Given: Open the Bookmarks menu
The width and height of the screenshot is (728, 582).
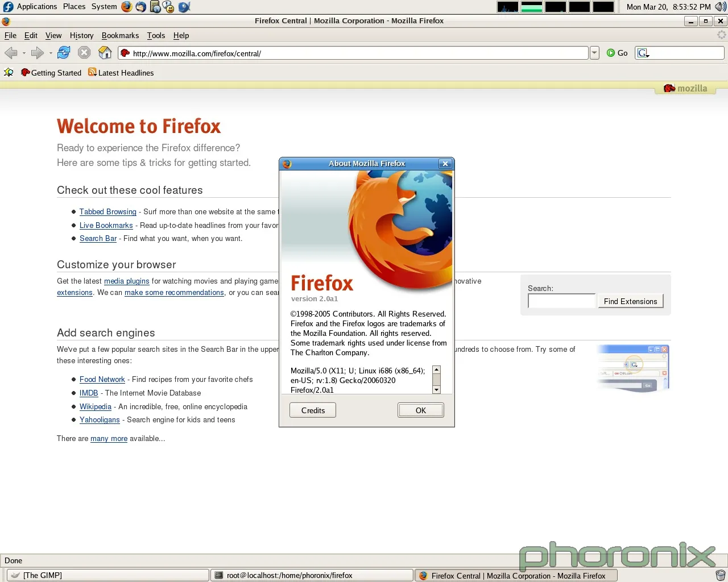Looking at the screenshot, I should [120, 35].
